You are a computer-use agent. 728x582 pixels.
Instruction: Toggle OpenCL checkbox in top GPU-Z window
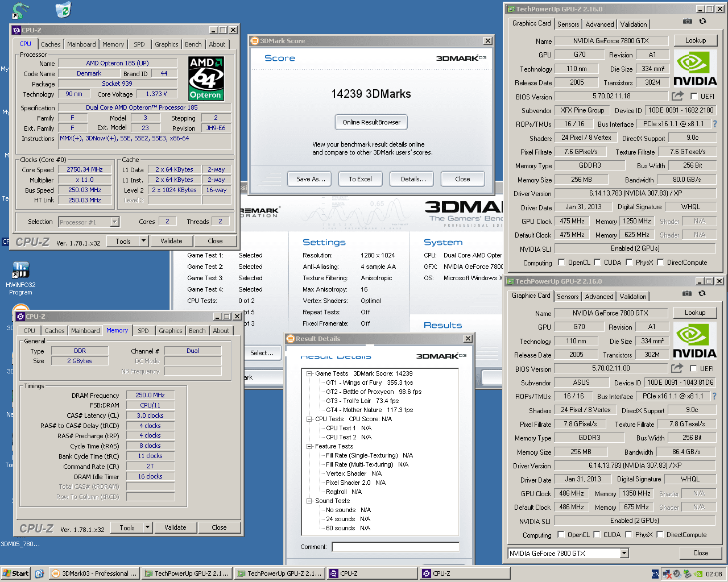(x=562, y=263)
